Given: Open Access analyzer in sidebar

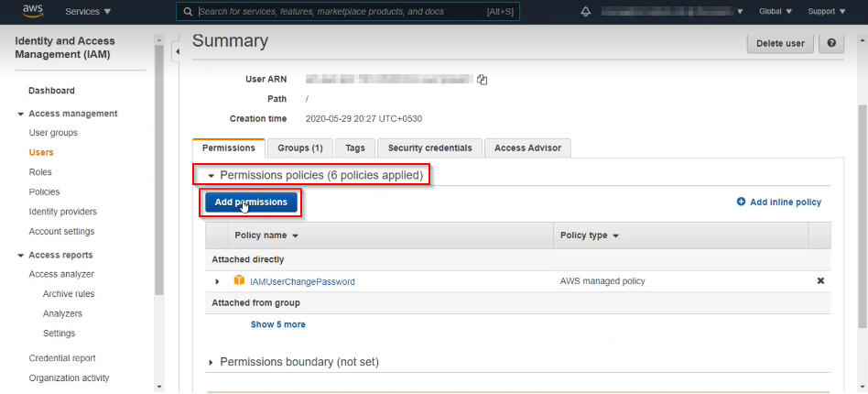Looking at the screenshot, I should (x=61, y=274).
